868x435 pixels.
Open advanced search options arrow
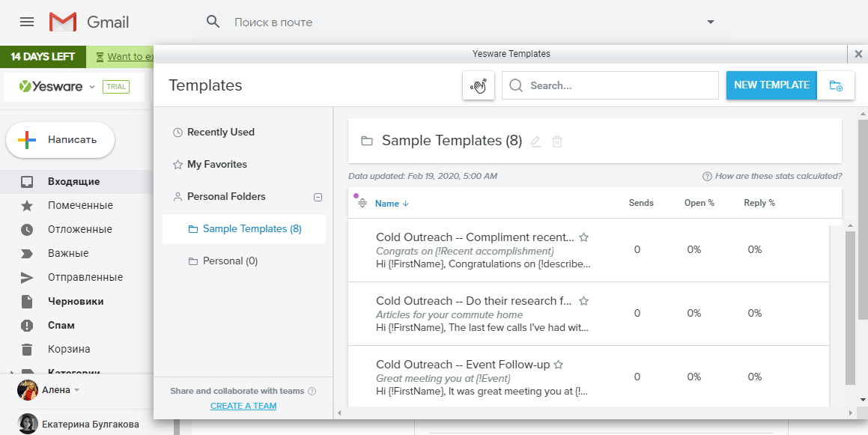[710, 22]
